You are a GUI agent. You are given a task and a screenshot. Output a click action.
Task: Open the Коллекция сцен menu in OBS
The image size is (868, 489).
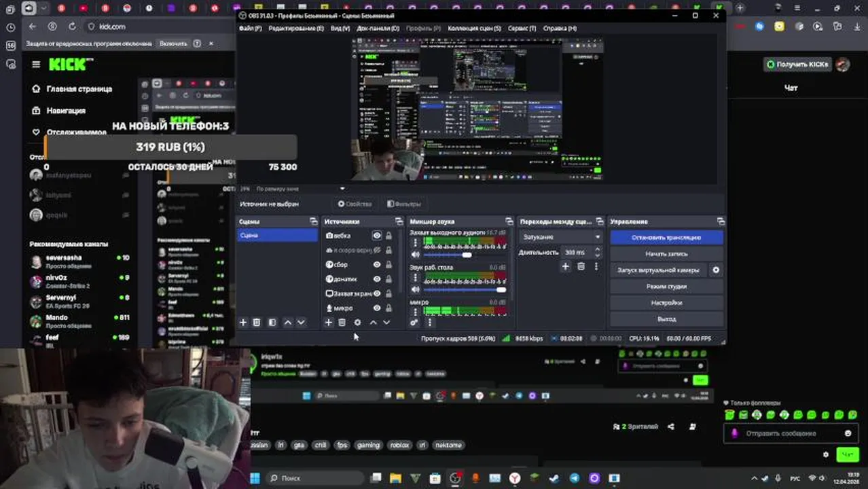pyautogui.click(x=474, y=29)
